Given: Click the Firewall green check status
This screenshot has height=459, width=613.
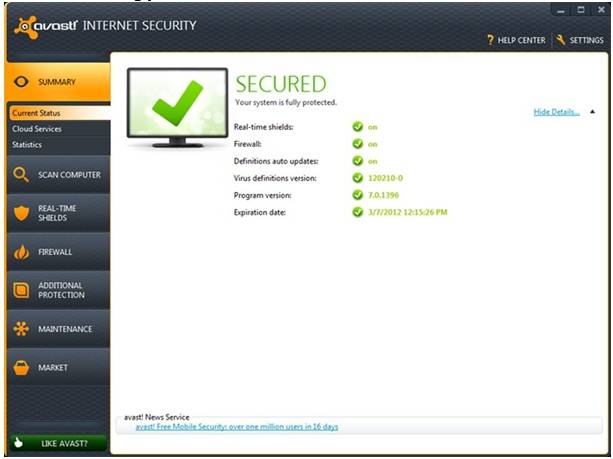Looking at the screenshot, I should tap(357, 144).
